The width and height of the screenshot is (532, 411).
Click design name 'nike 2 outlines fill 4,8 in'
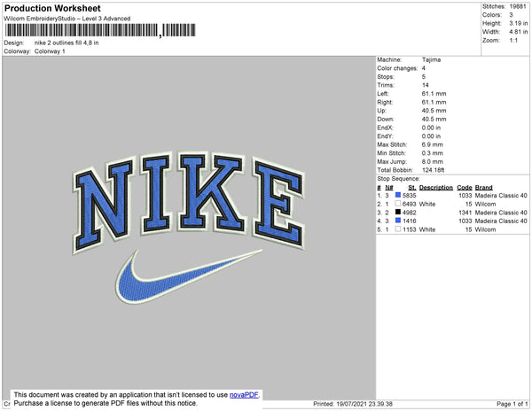[66, 43]
